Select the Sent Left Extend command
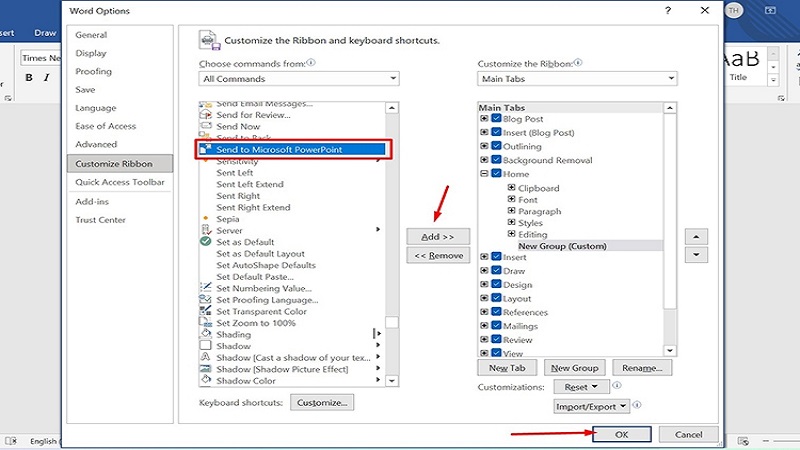800x450 pixels. click(x=250, y=184)
